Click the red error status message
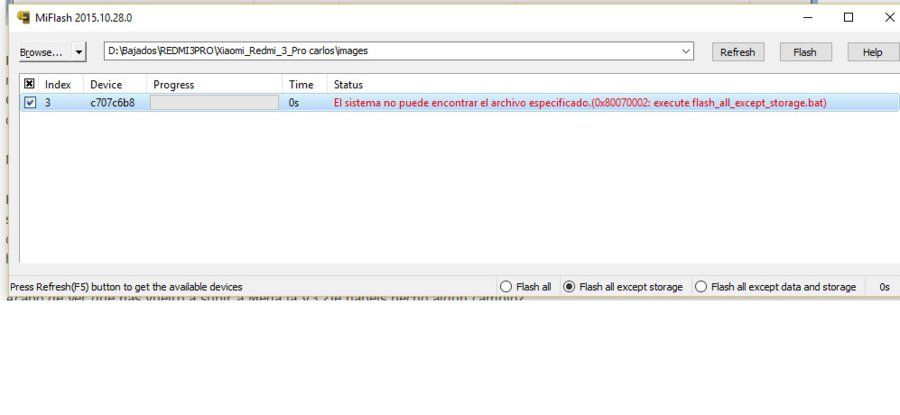Viewport: 900px width, 415px height. (580, 103)
